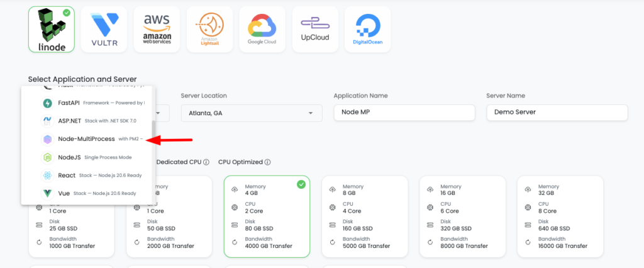Click disk icon on 160 GB plan
Screen dimensions: 644x268
333,225
